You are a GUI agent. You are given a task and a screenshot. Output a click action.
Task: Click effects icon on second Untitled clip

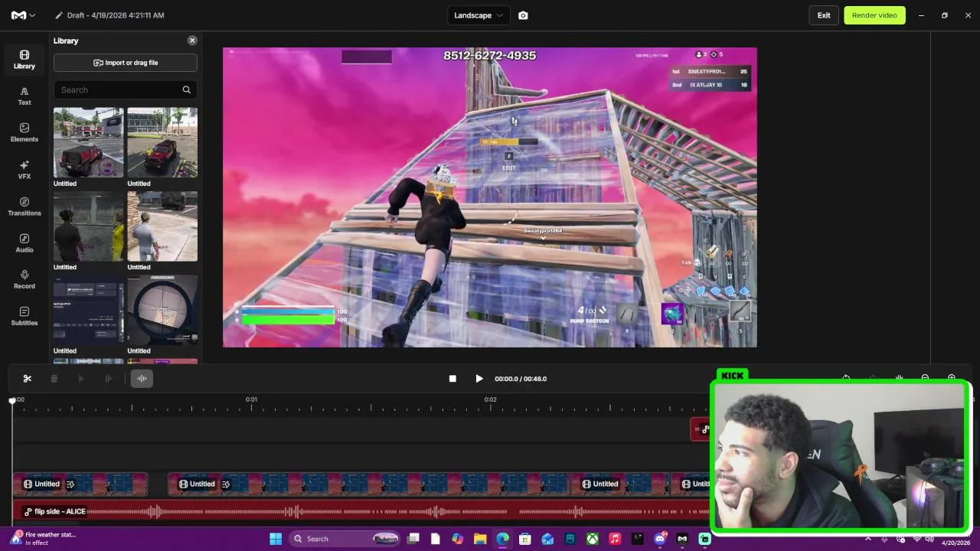pyautogui.click(x=226, y=484)
